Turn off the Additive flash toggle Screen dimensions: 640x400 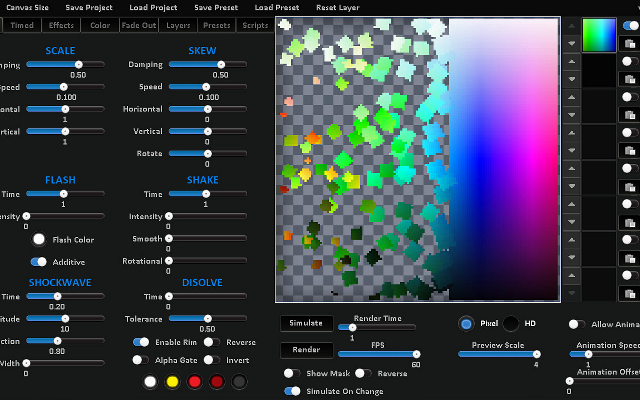coord(39,262)
